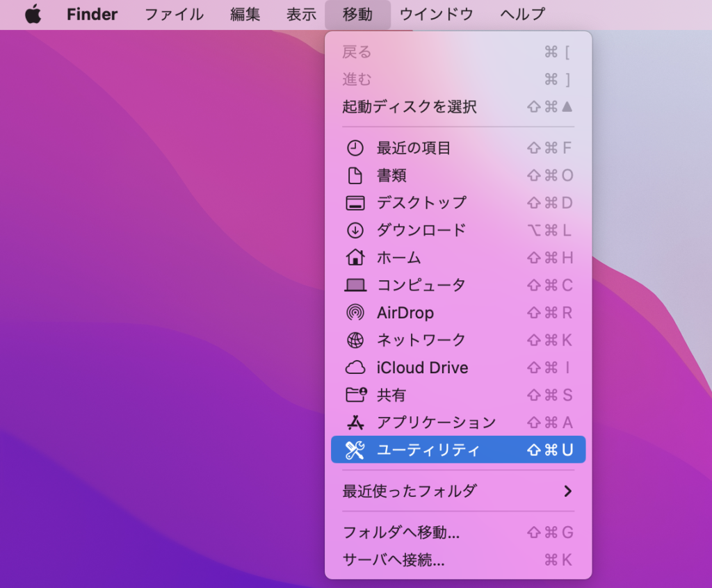Open the ファイル menu in menu bar
Image resolution: width=712 pixels, height=588 pixels.
click(174, 14)
